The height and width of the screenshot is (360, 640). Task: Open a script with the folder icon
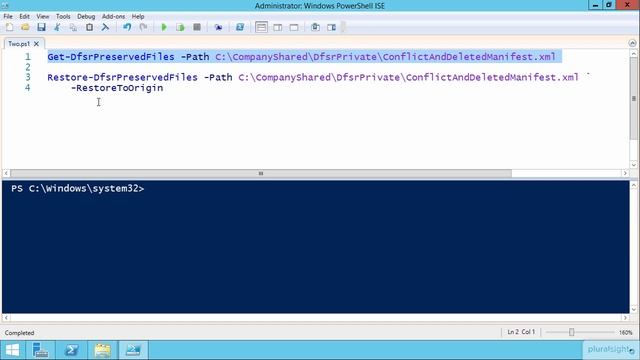click(x=25, y=27)
